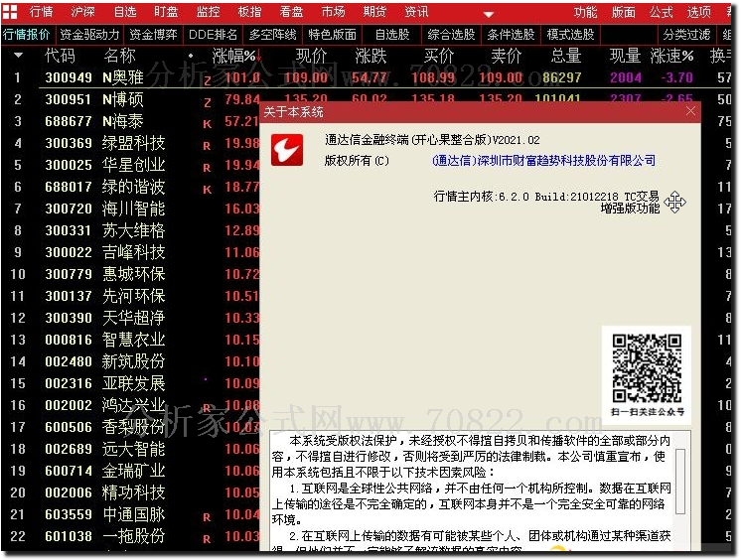Sort by 涨速% column header
Viewport: 741px width, 560px height.
tap(672, 56)
